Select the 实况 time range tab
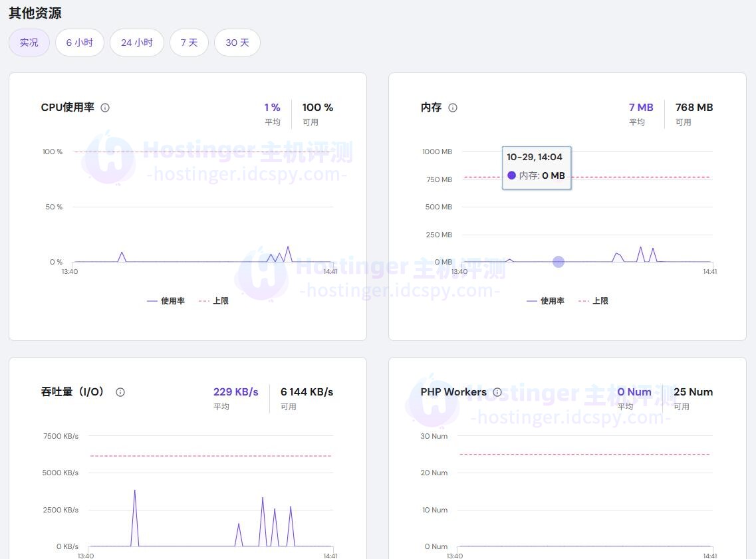This screenshot has height=559, width=756. pos(29,43)
